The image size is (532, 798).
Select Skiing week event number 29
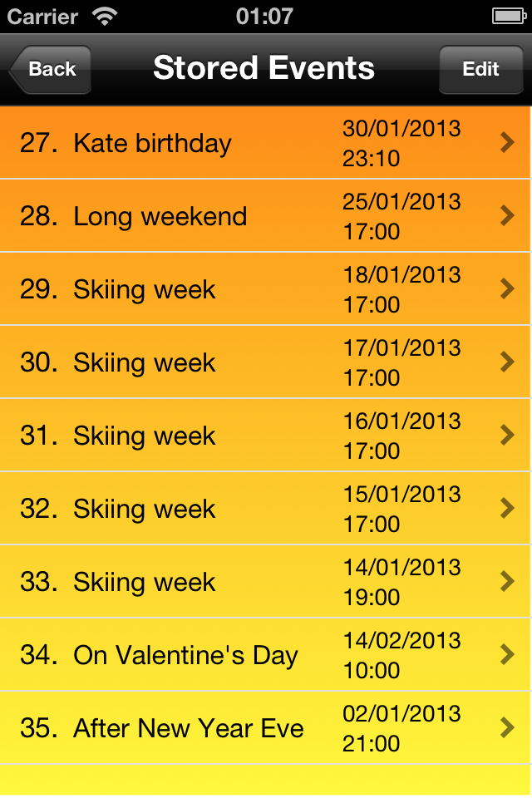pyautogui.click(x=265, y=288)
